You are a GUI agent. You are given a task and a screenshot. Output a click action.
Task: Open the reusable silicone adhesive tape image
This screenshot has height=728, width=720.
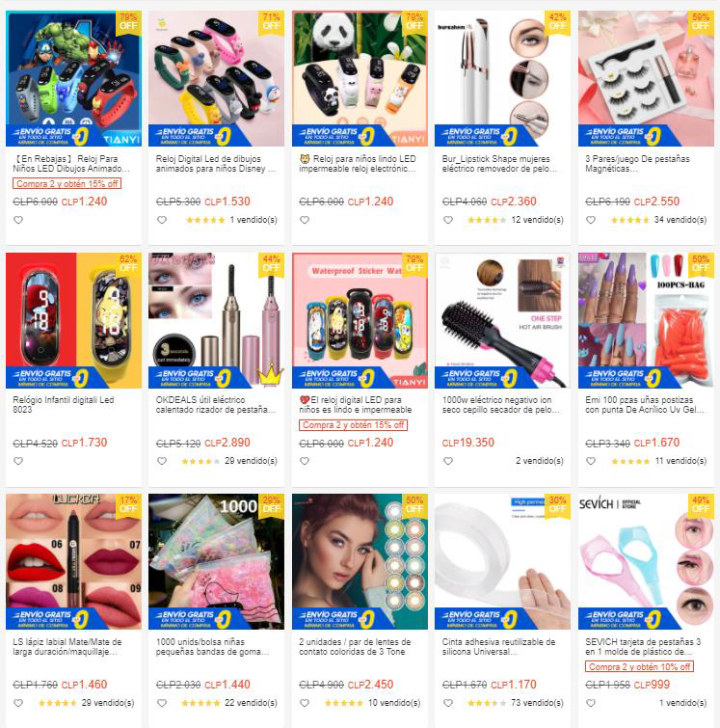pyautogui.click(x=502, y=562)
